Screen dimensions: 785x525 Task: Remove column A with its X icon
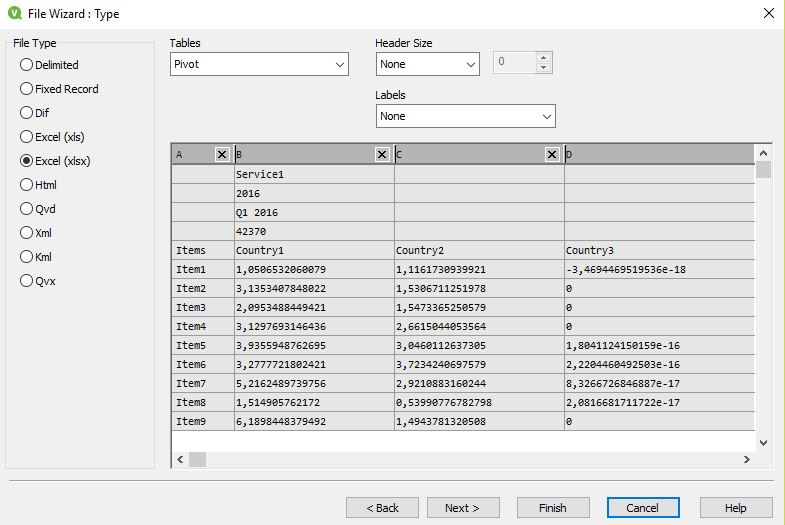coord(222,154)
